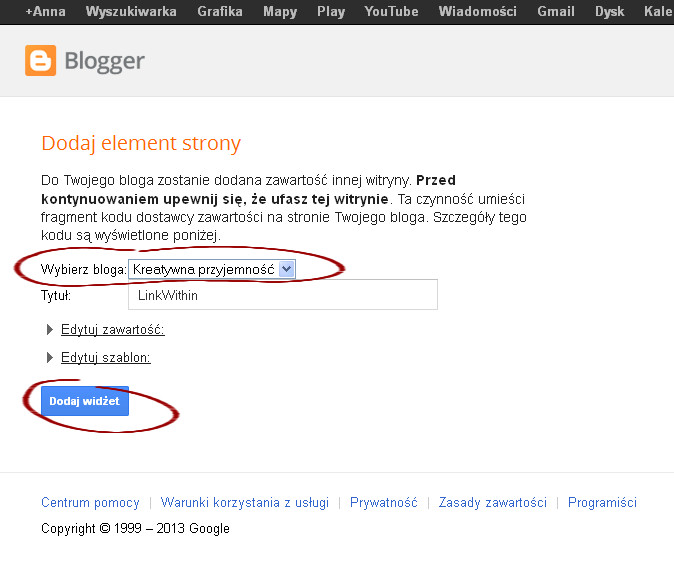Click the Copyright 1999 – 2013 Google text

click(135, 528)
